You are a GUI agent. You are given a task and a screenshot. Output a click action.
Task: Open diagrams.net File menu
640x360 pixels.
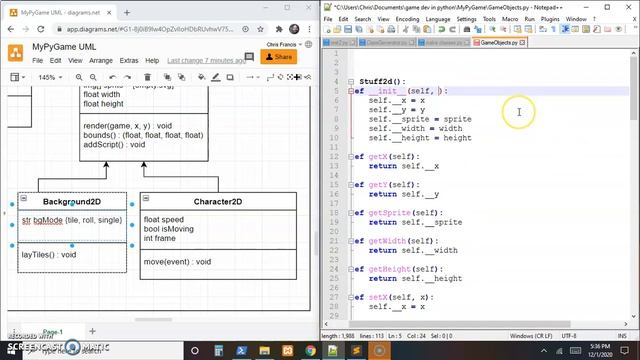pyautogui.click(x=38, y=60)
